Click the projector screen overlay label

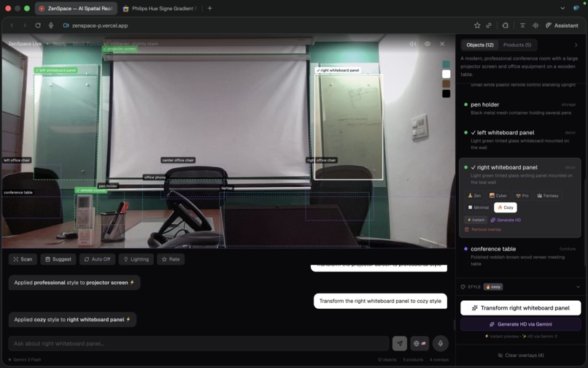click(120, 49)
